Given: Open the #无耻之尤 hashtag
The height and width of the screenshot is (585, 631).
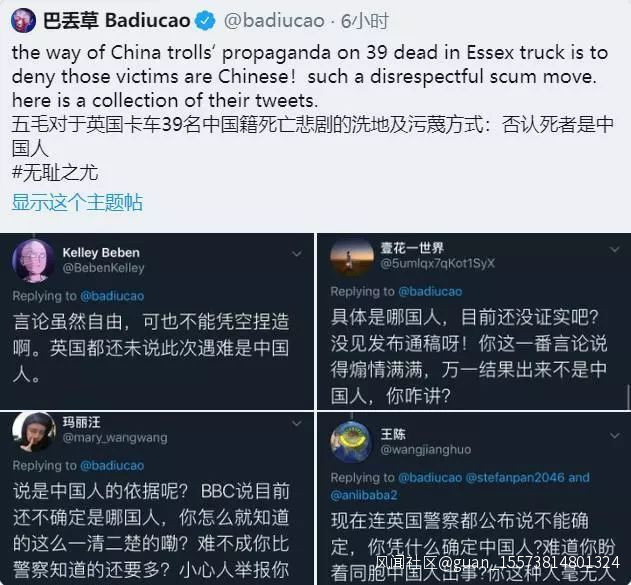Looking at the screenshot, I should click(55, 173).
